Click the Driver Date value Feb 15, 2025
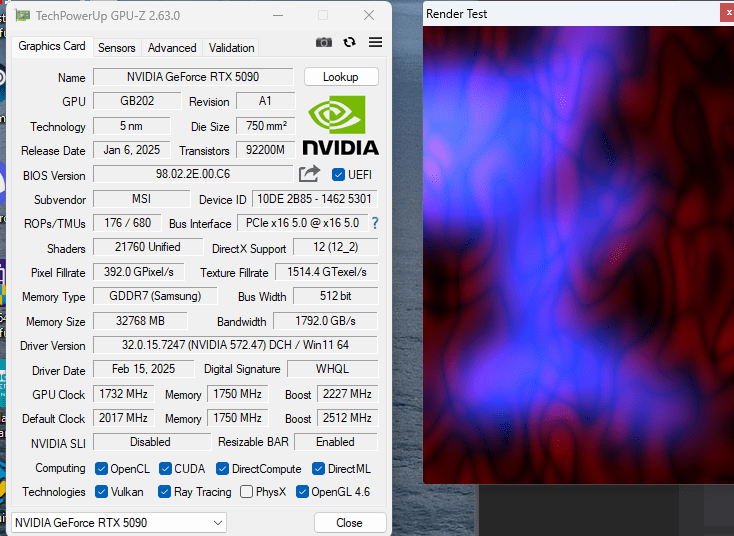 [143, 369]
